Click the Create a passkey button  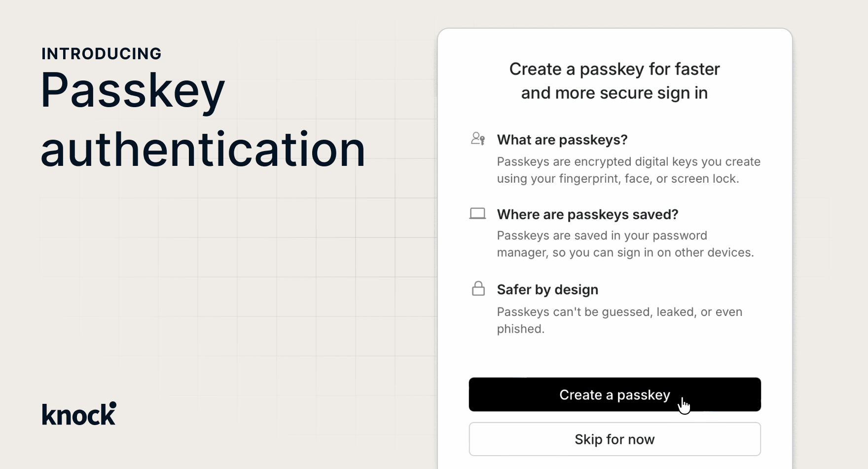point(615,394)
